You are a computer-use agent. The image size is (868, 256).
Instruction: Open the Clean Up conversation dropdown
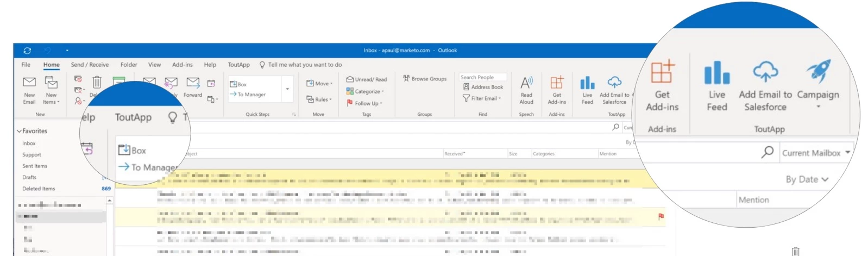(79, 90)
